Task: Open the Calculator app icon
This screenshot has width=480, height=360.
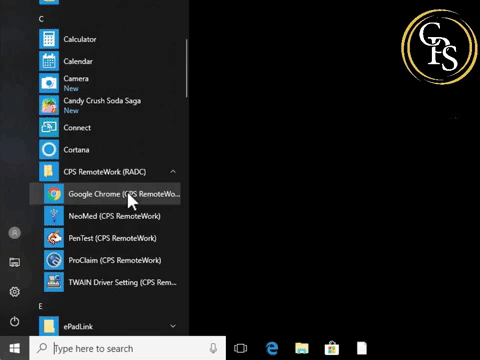Action: pos(49,39)
